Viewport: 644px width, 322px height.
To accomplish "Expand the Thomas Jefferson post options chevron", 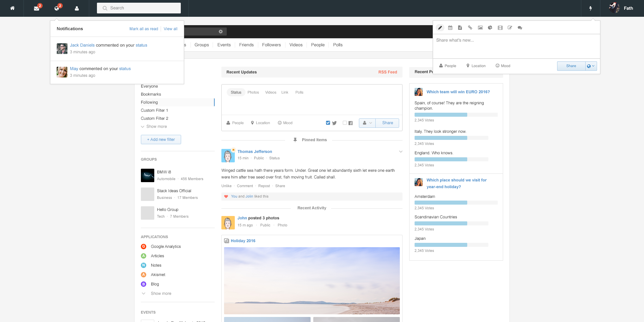I will point(400,152).
